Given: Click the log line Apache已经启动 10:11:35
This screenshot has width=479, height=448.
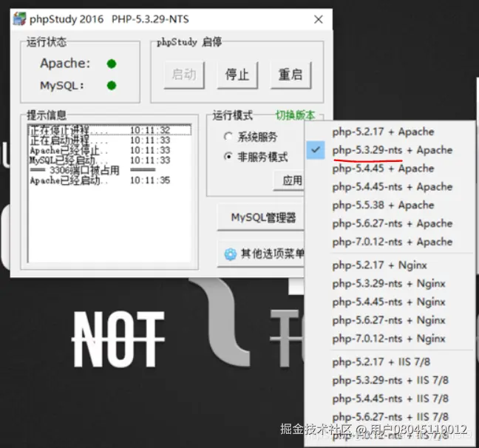Looking at the screenshot, I should (x=109, y=180).
